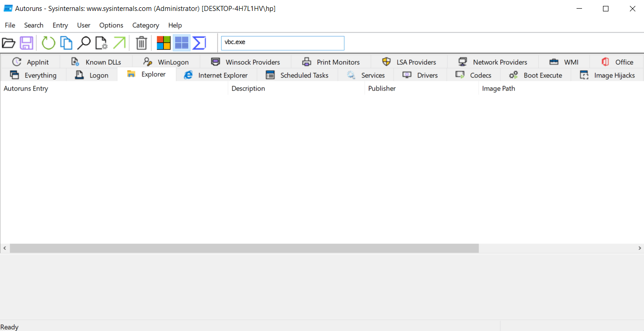
Task: Switch to the Winsock Providers tab
Action: tap(246, 62)
